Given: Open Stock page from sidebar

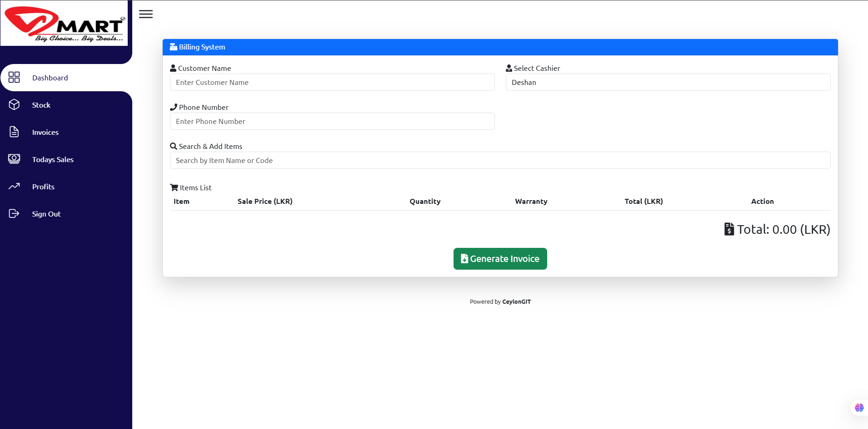Looking at the screenshot, I should coord(41,105).
